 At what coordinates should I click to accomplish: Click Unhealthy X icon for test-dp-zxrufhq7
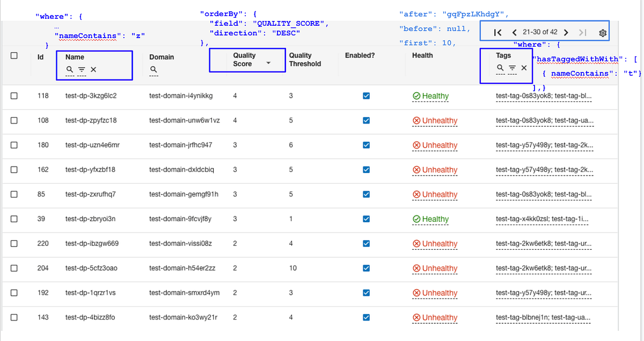(416, 194)
